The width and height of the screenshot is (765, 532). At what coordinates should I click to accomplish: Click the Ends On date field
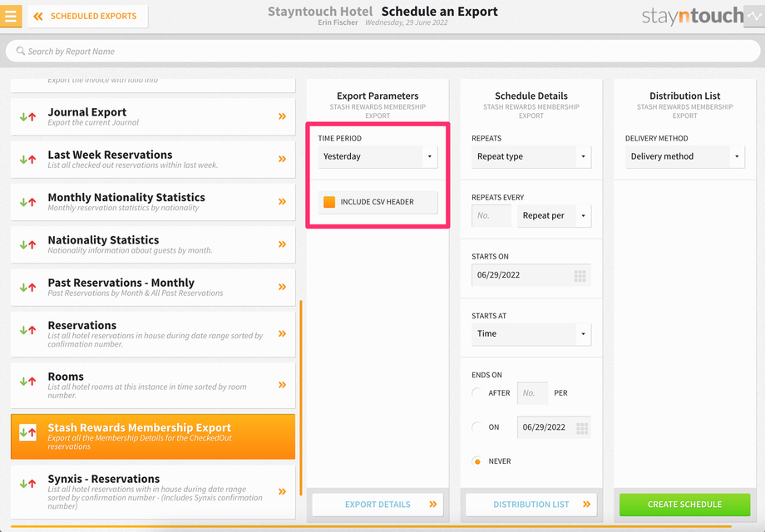[x=555, y=427]
